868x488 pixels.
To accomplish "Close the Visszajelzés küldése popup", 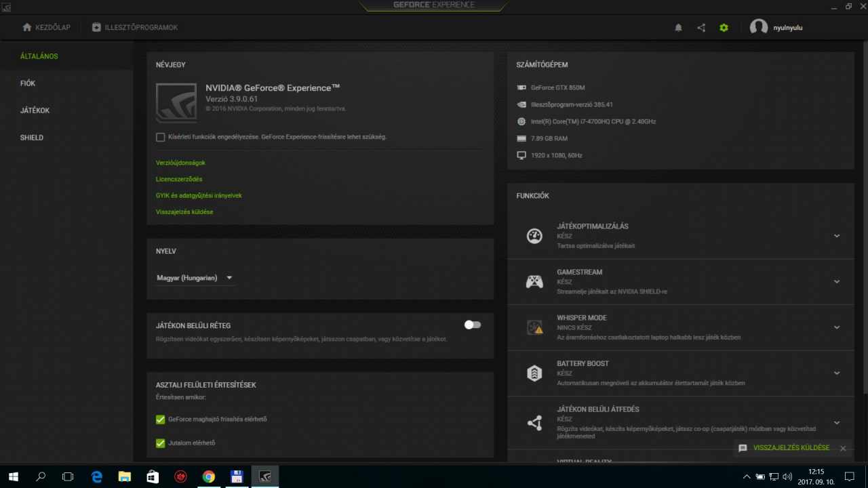I will click(x=843, y=448).
